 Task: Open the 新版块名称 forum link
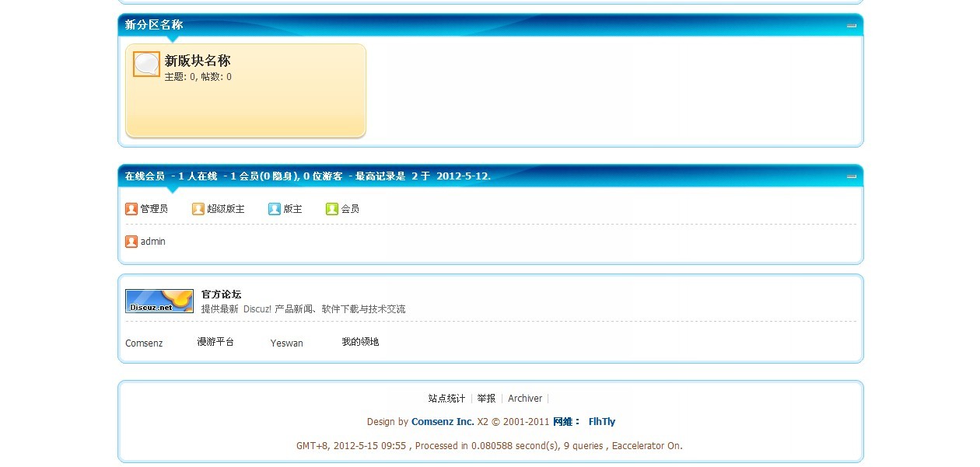[198, 61]
